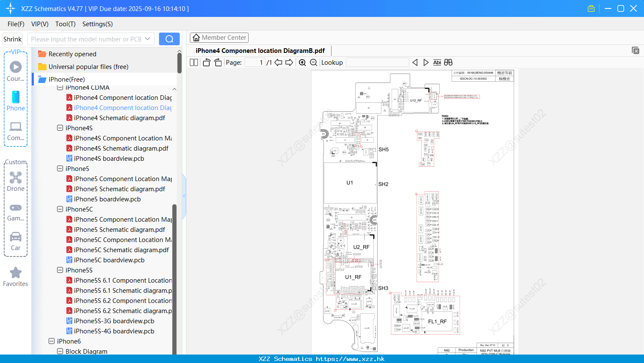This screenshot has height=363, width=644.
Task: Collapse the Block Diagram tree node
Action: 60,351
